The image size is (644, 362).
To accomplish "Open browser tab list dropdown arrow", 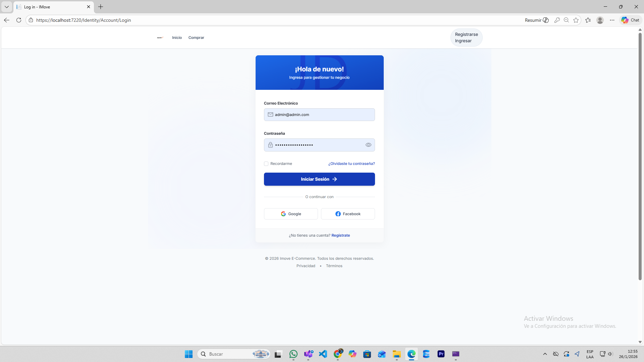I will (6, 7).
